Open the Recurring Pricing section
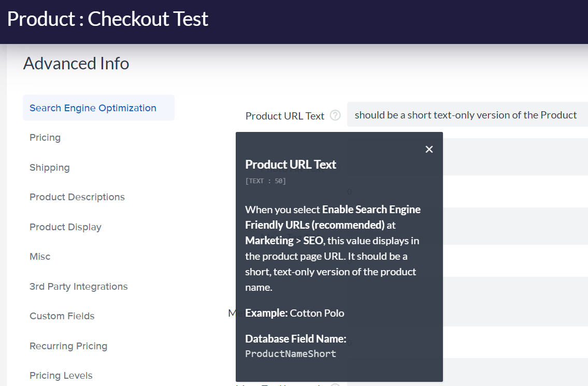 [x=68, y=346]
